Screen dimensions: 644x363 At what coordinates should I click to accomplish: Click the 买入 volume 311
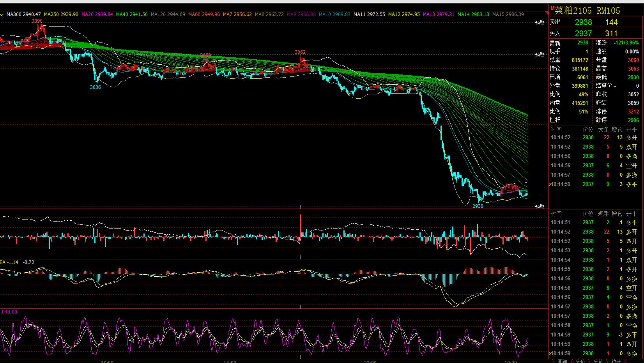[x=611, y=34]
